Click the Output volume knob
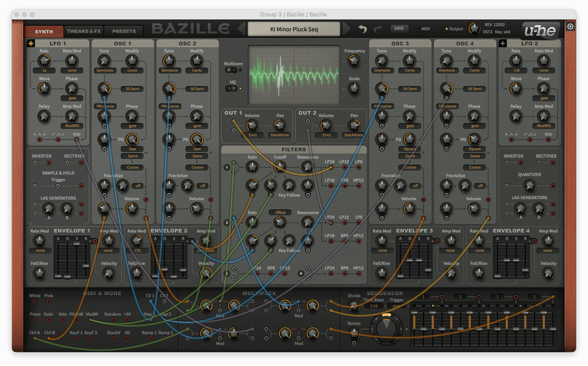The image size is (588, 366). point(474,28)
